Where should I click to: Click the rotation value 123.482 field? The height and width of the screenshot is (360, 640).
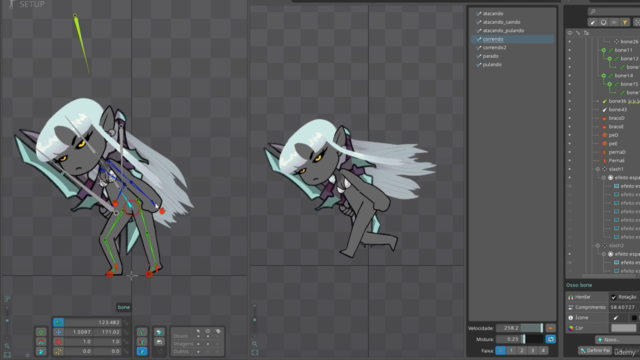pos(93,322)
